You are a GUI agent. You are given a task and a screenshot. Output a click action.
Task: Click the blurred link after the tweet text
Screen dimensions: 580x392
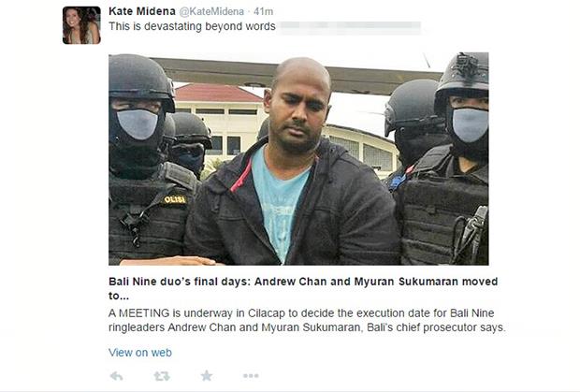pos(350,27)
